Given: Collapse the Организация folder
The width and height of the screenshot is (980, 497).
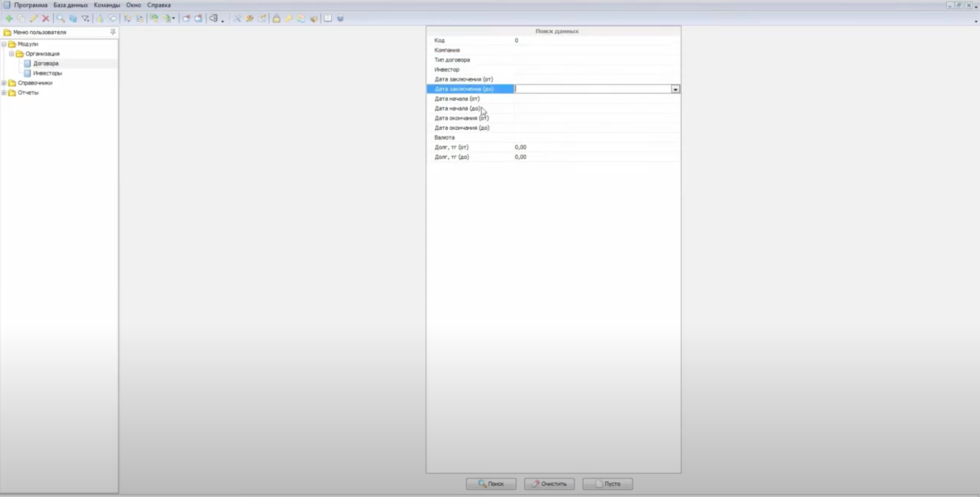Looking at the screenshot, I should (12, 54).
